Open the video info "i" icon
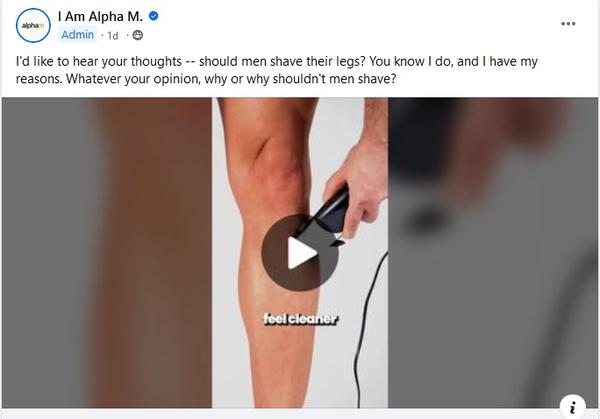This screenshot has height=419, width=600. (x=572, y=407)
